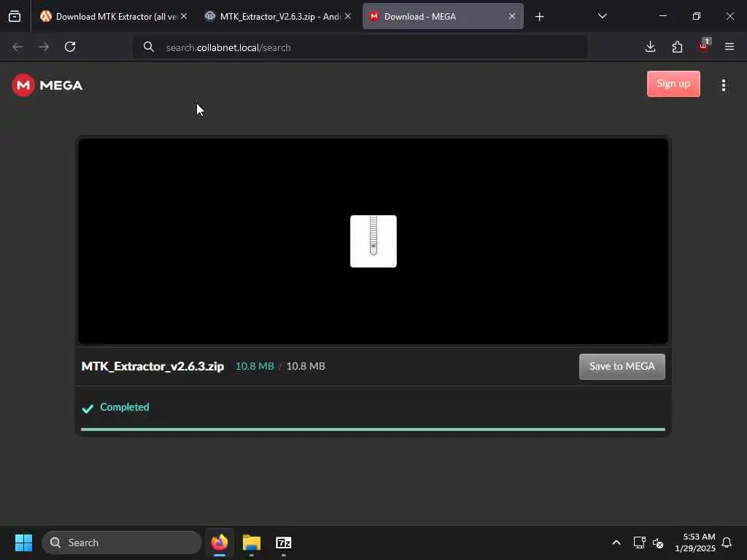Click Save to MEGA button
The image size is (747, 560).
622,367
